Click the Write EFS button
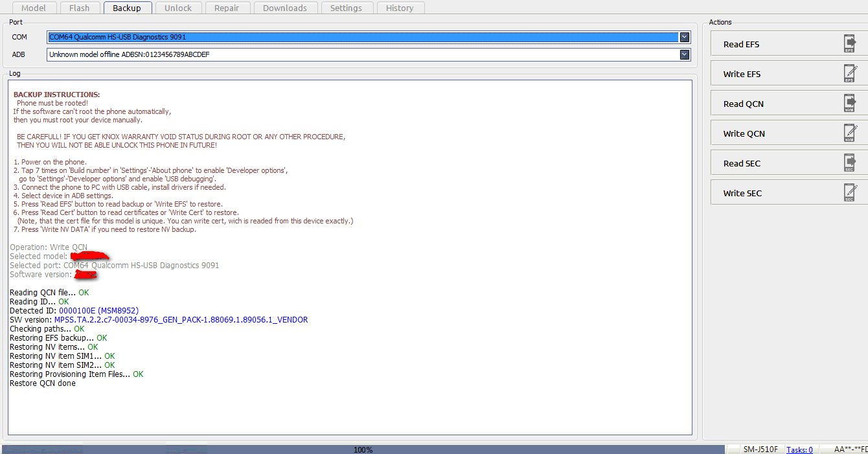The image size is (868, 454). point(789,74)
